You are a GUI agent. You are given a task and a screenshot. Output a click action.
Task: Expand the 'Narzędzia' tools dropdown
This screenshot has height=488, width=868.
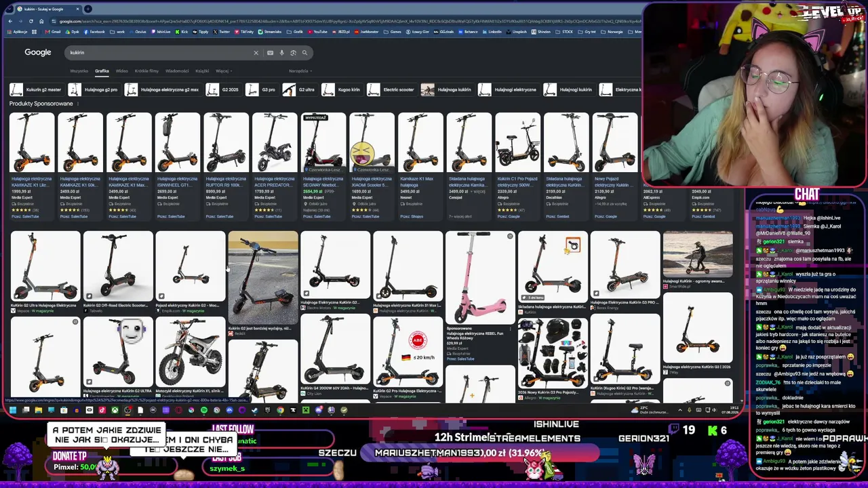click(x=300, y=70)
